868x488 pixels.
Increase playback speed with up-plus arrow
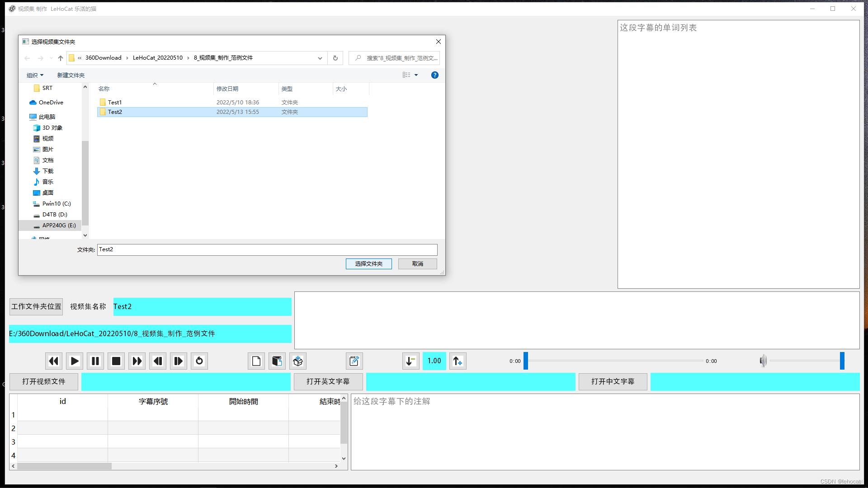click(458, 361)
